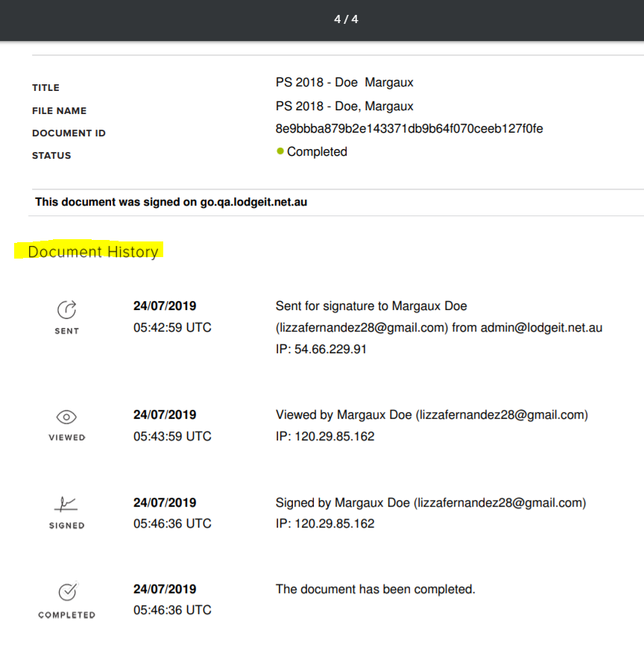The height and width of the screenshot is (661, 644).
Task: Click the IP address under Viewed entry
Action: coord(325,436)
